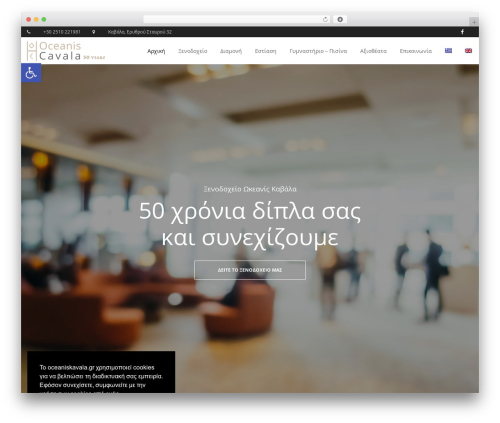Click the Facebook icon in top bar
Image resolution: width=500 pixels, height=423 pixels.
tap(462, 32)
